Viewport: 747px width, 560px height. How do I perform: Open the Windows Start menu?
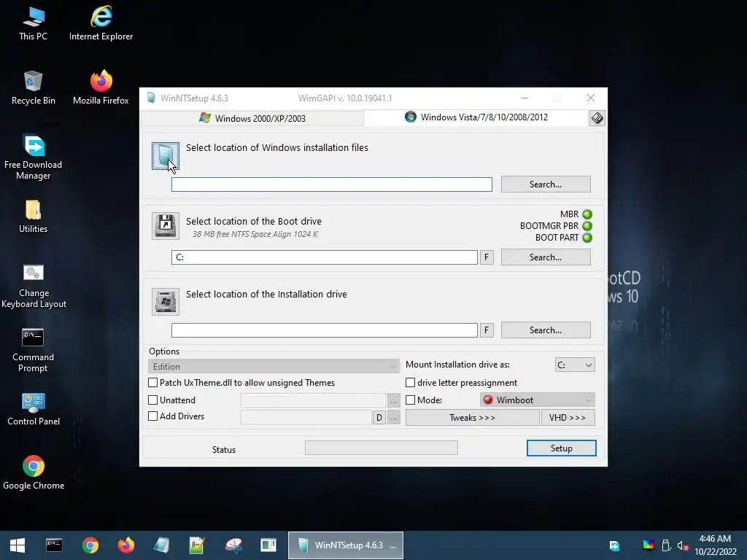18,545
